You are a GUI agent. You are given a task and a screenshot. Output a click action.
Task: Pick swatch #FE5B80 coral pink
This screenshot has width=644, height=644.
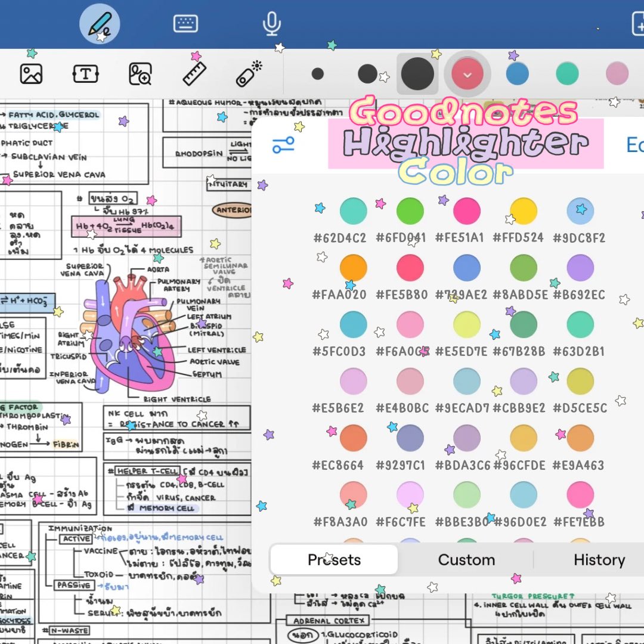click(410, 268)
